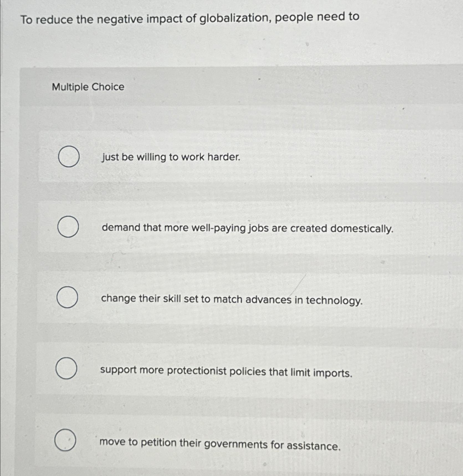This screenshot has width=463, height=476.
Task: Click the answer text 'just be willing to work harder'
Action: (170, 157)
